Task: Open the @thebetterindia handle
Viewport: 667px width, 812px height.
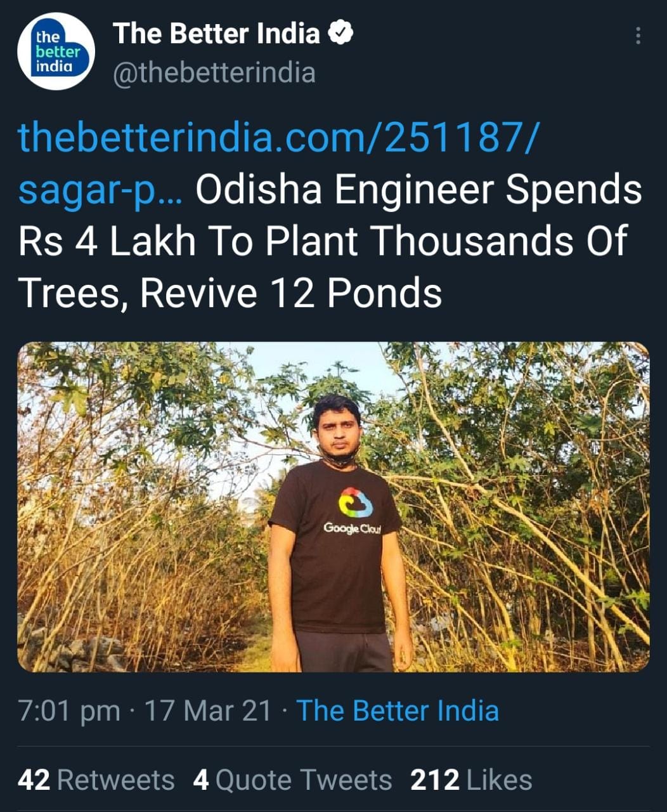Action: pos(214,73)
